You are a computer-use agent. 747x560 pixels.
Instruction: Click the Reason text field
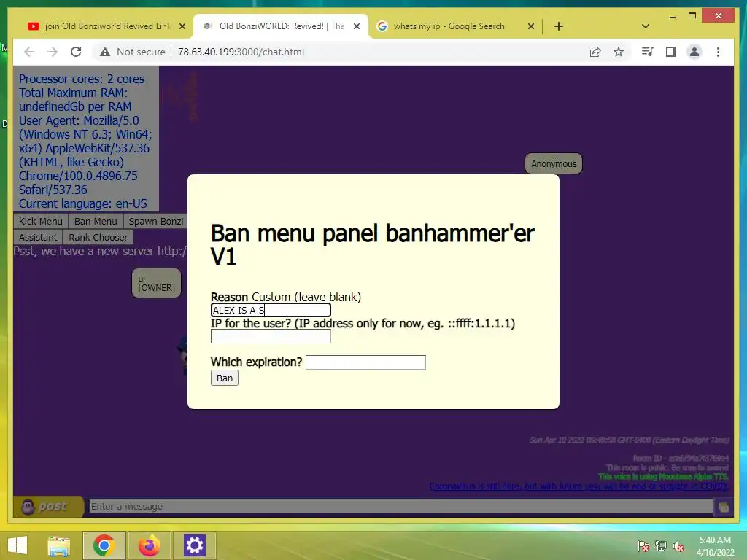coord(271,310)
